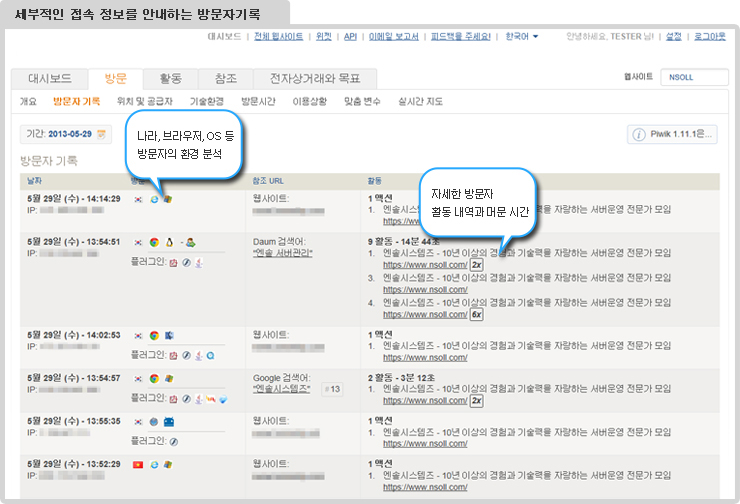Expand the 기간 2013-05-29 date picker
The image size is (740, 504).
pos(65,134)
